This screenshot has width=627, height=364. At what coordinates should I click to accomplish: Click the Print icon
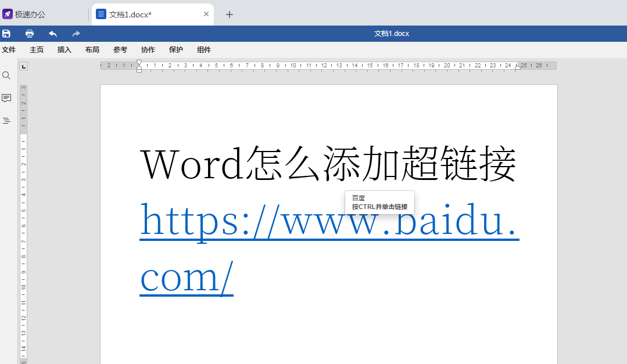(30, 34)
